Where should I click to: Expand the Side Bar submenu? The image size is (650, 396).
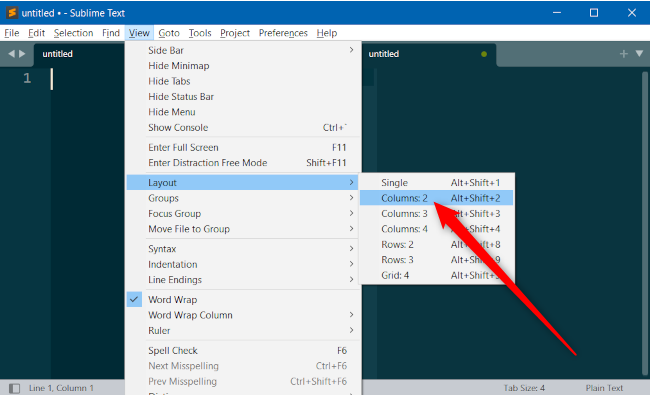[x=243, y=50]
